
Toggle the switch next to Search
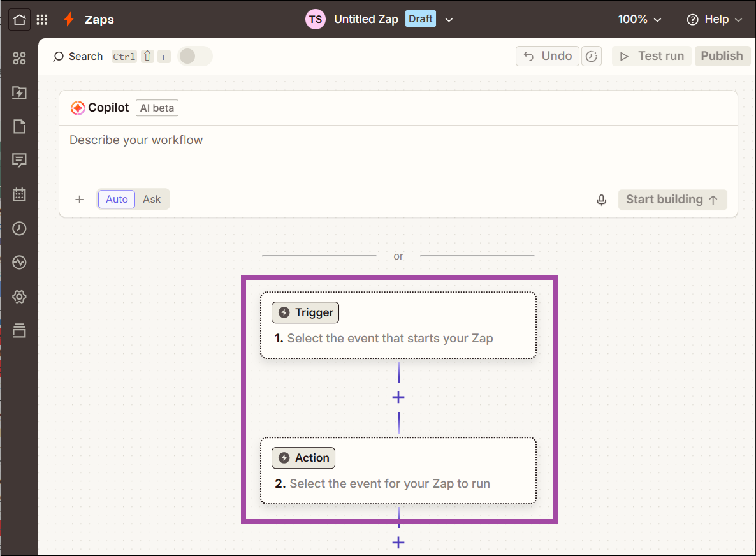[x=195, y=56]
